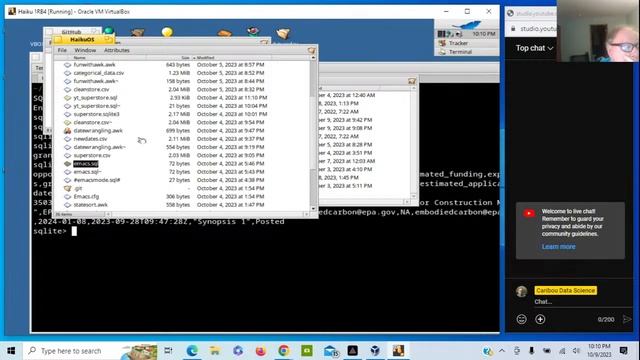
Task: Show hidden system tray icons
Action: pos(502,351)
